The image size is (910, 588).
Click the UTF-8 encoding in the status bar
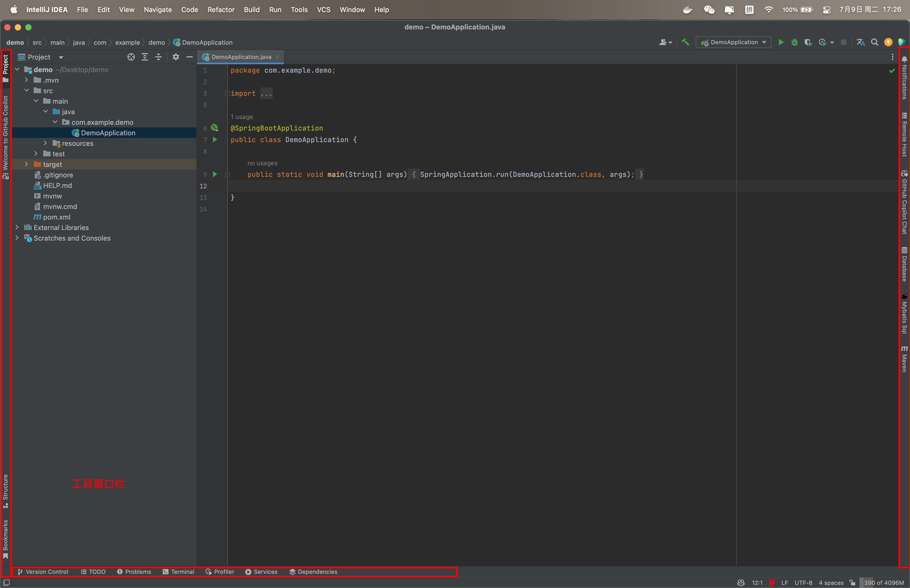[803, 583]
